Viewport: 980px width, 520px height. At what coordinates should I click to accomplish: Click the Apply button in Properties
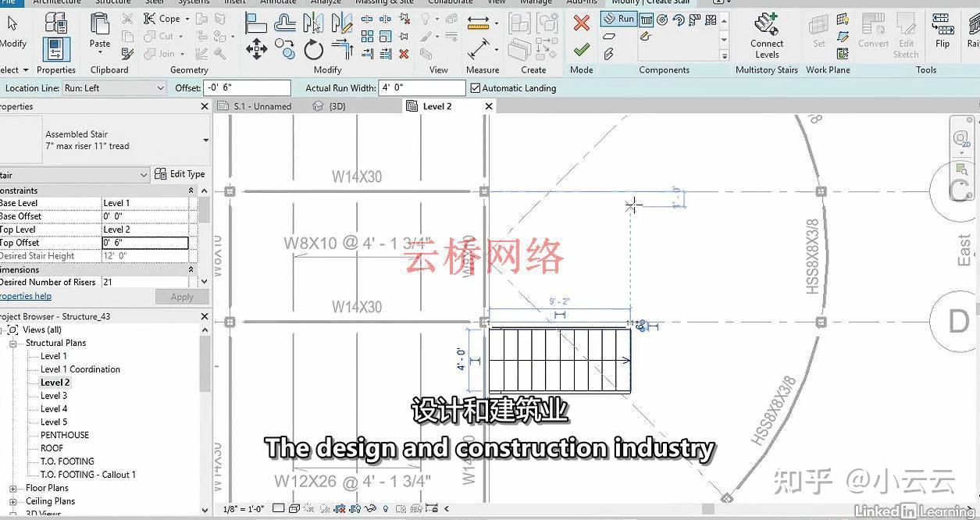pyautogui.click(x=182, y=297)
